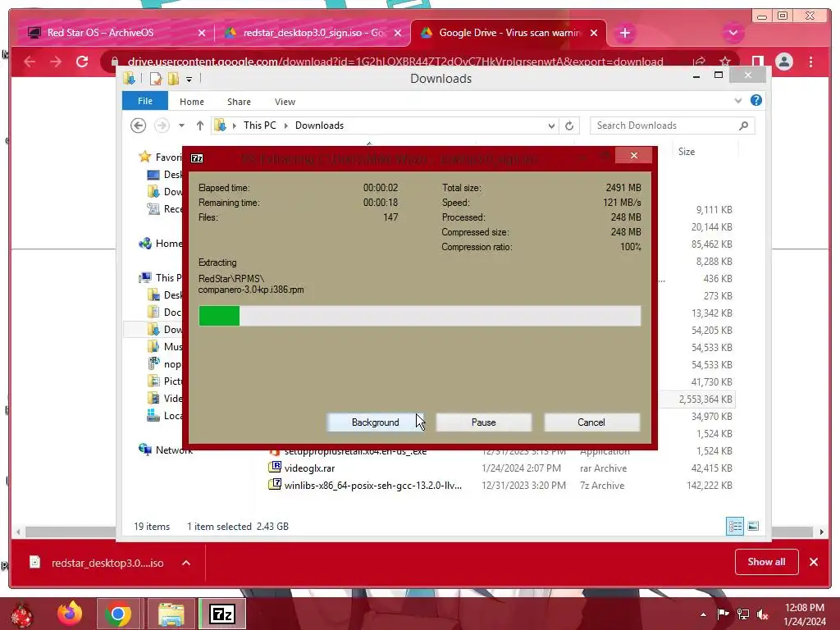Select the videoglx.rar file
The image size is (840, 630).
tap(309, 468)
